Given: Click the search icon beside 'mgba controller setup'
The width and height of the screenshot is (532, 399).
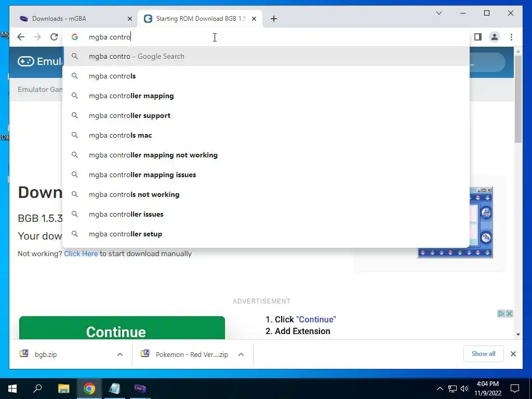Looking at the screenshot, I should (x=75, y=234).
